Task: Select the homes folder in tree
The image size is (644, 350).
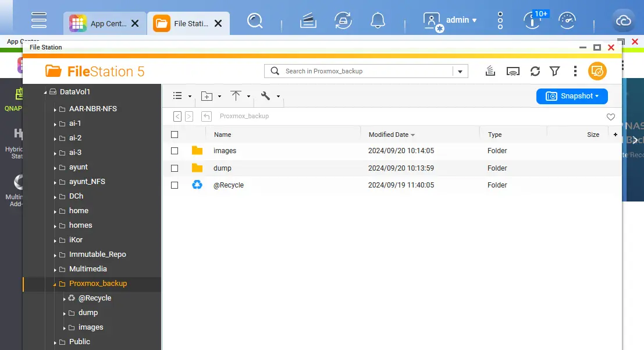Action: (80, 225)
